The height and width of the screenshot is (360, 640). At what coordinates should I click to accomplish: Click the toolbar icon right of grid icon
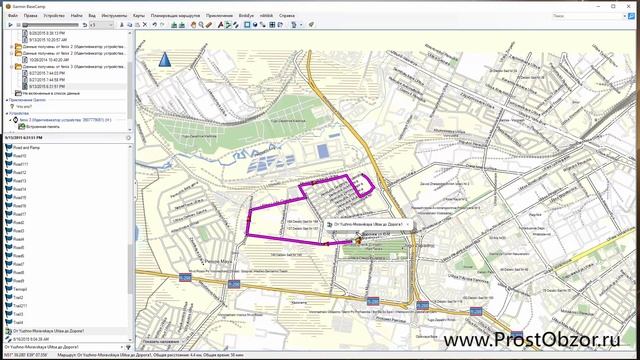[280, 25]
